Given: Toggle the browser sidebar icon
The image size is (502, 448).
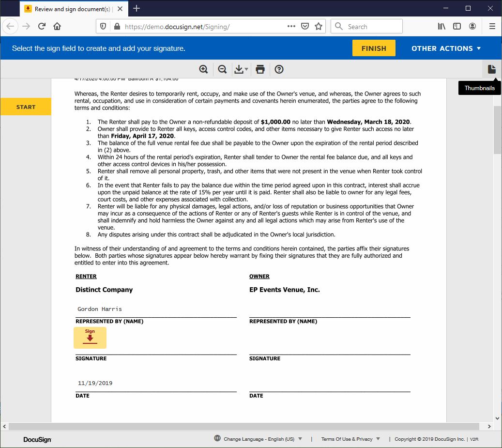Looking at the screenshot, I should click(457, 26).
